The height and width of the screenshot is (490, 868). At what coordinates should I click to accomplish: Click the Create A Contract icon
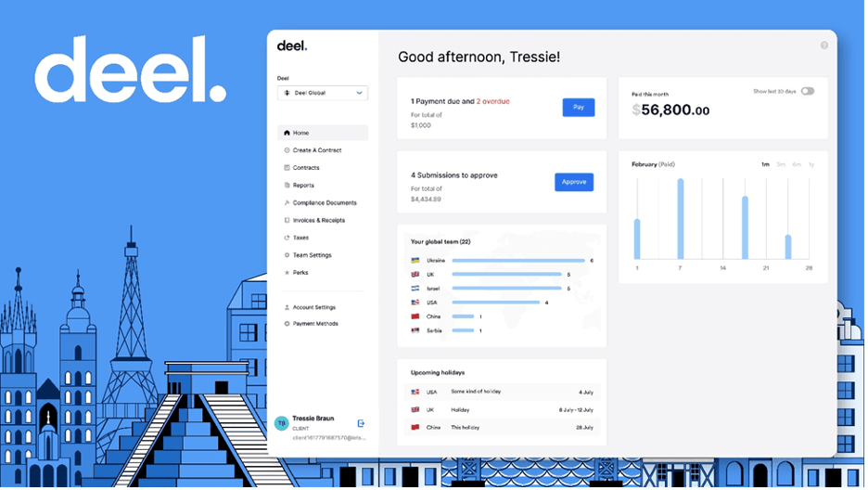[287, 150]
